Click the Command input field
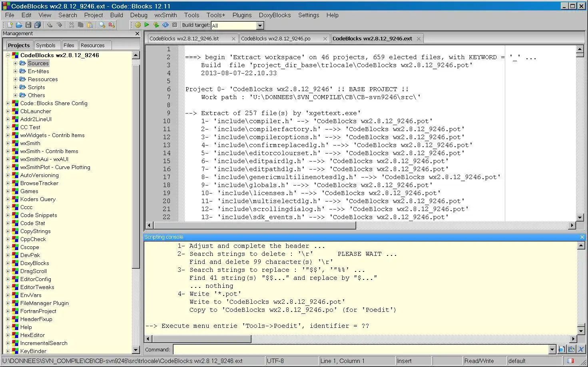 click(361, 349)
